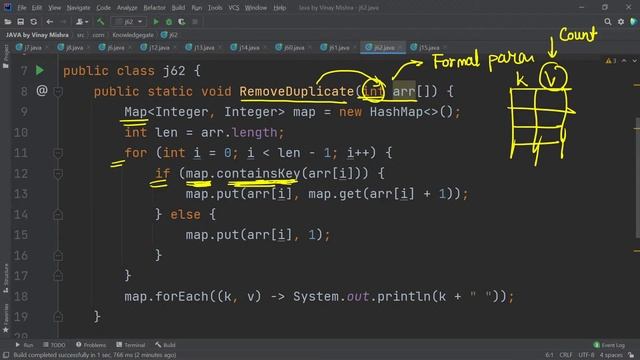Viewport: 640px width, 360px height.
Task: Switch to the j15.java tab
Action: (x=429, y=48)
